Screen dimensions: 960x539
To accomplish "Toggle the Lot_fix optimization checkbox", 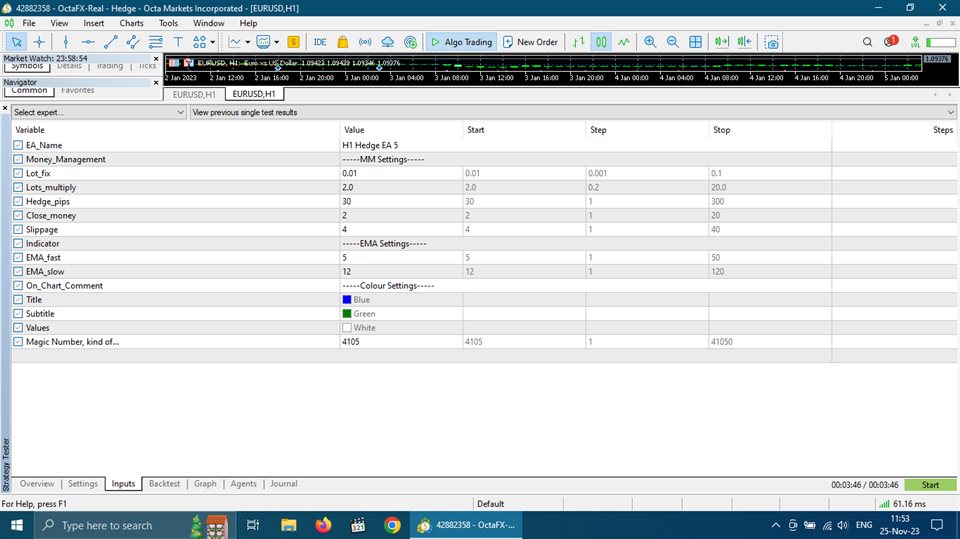I will (x=18, y=173).
